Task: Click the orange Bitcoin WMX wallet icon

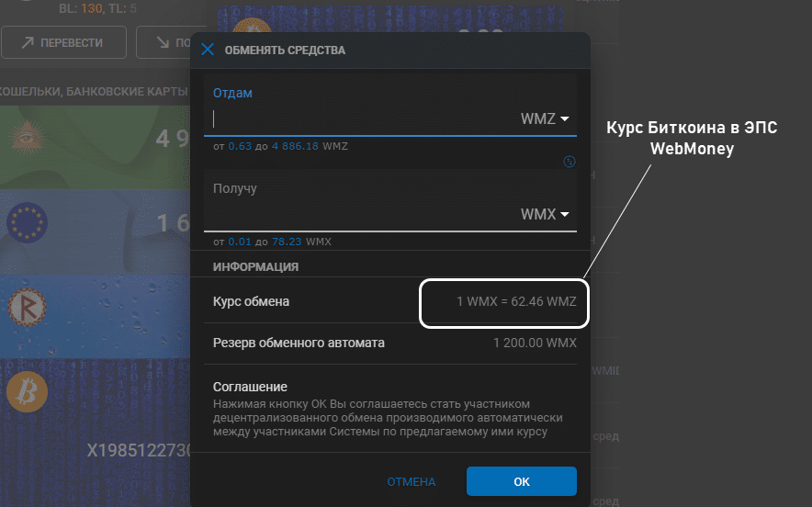Action: [27, 392]
